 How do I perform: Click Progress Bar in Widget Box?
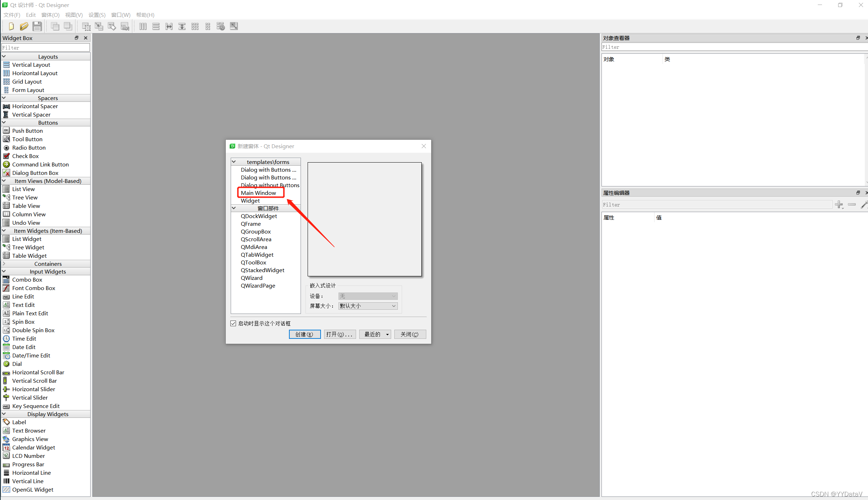pyautogui.click(x=28, y=464)
